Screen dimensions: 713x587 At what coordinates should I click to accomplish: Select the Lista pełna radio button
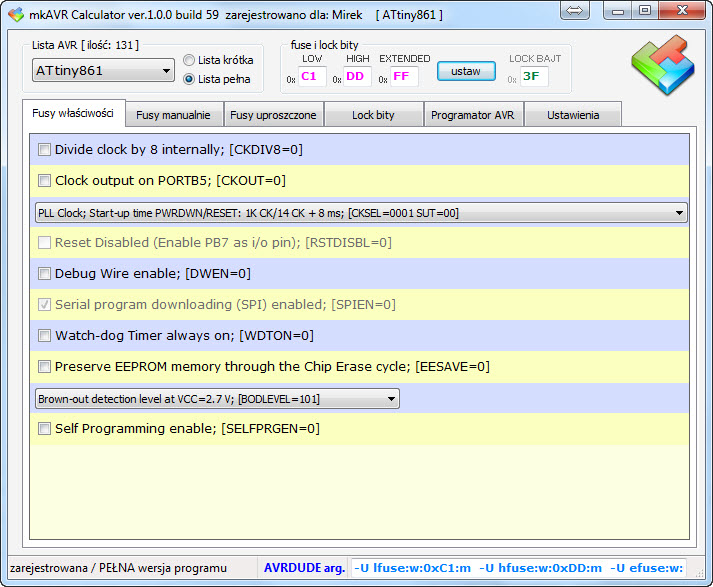tap(189, 79)
